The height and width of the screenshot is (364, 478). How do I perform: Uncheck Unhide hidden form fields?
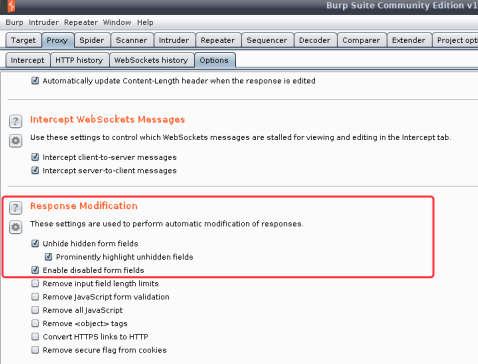tap(35, 243)
